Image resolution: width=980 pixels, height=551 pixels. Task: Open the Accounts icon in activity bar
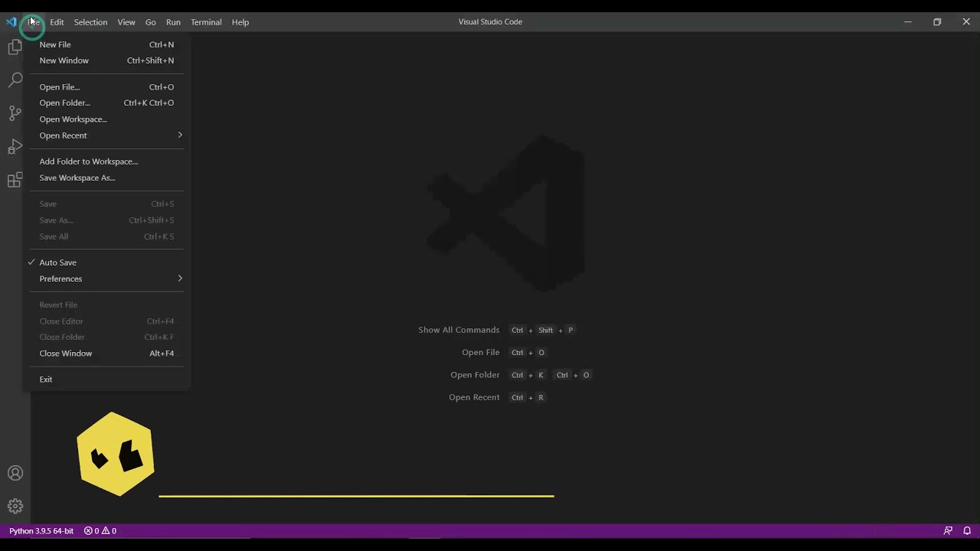pos(15,474)
